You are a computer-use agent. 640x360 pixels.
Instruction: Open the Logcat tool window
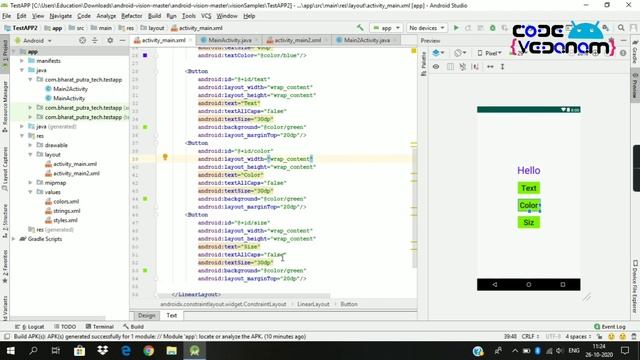point(29,327)
